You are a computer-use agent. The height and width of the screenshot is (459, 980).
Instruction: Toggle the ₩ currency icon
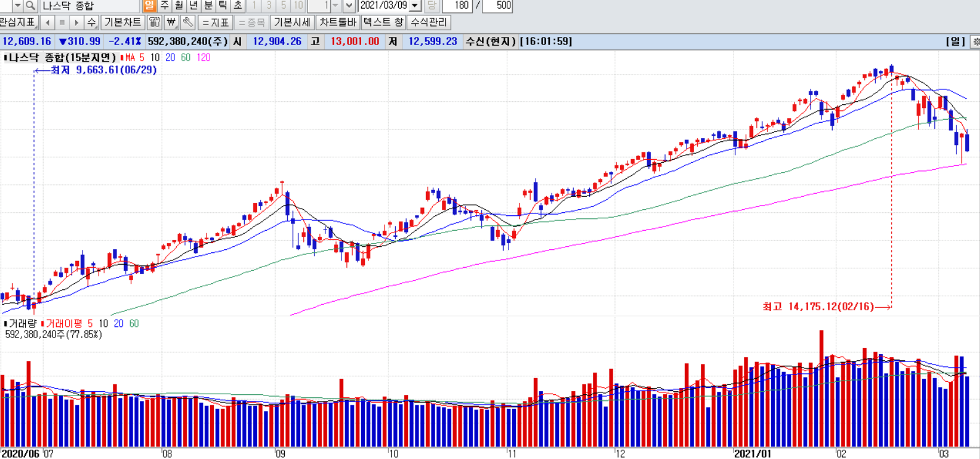[171, 22]
